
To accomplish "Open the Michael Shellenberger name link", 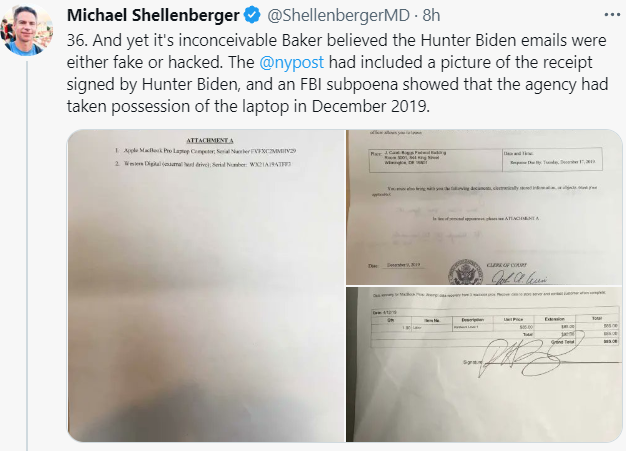I will pos(154,18).
